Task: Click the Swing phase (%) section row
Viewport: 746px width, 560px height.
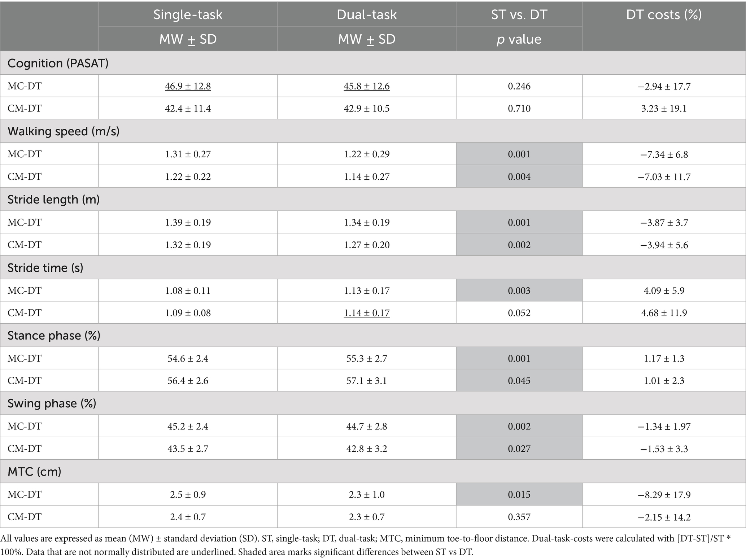Action: [52, 403]
